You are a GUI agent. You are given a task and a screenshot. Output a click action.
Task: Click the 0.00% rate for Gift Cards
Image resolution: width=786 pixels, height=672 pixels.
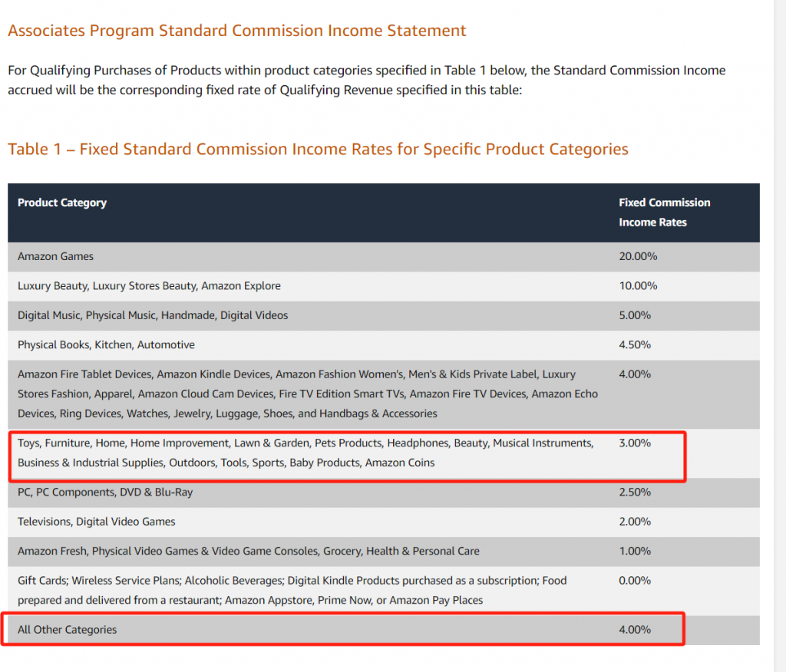pyautogui.click(x=635, y=581)
